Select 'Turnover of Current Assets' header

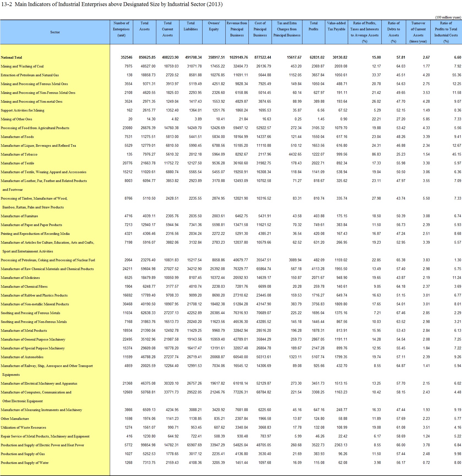418,32
